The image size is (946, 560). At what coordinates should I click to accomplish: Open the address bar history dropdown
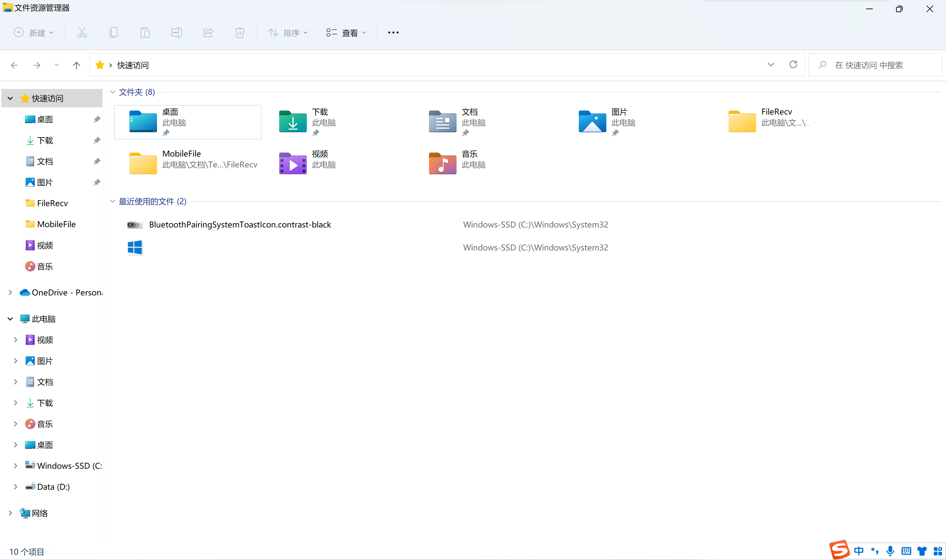coord(771,65)
